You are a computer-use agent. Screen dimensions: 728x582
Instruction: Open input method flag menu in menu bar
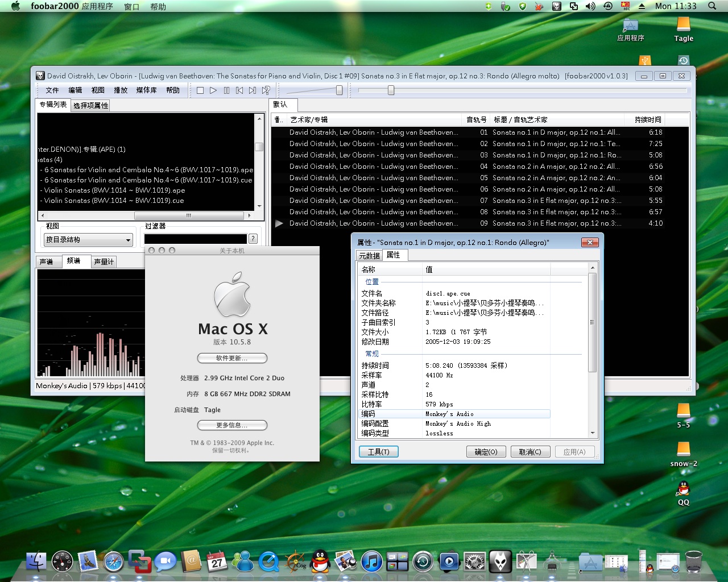[x=626, y=6]
